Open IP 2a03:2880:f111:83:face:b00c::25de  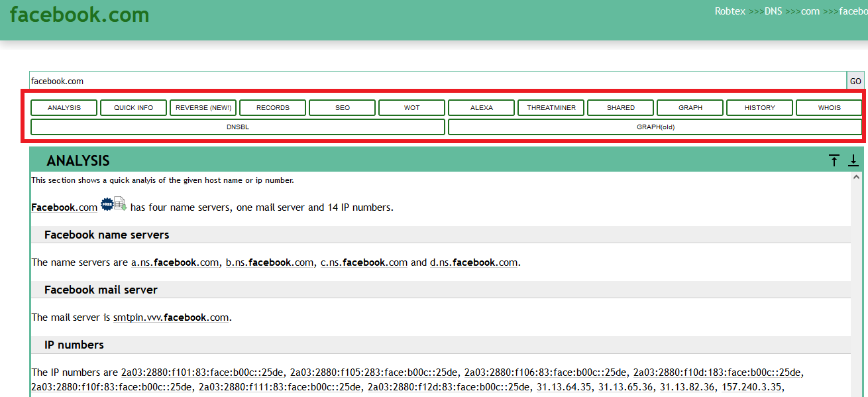pos(280,387)
